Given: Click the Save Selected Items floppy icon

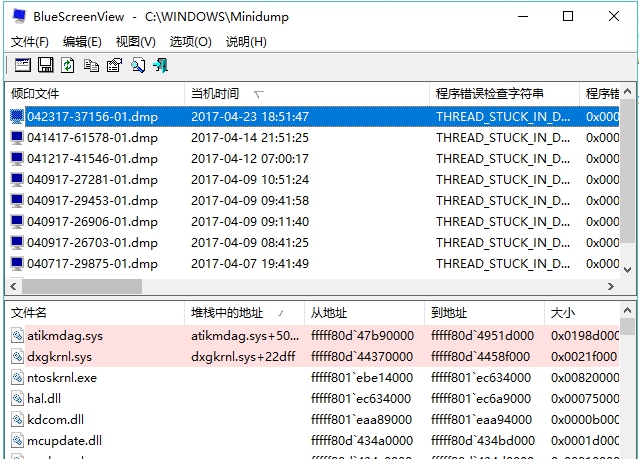Looking at the screenshot, I should (x=45, y=65).
